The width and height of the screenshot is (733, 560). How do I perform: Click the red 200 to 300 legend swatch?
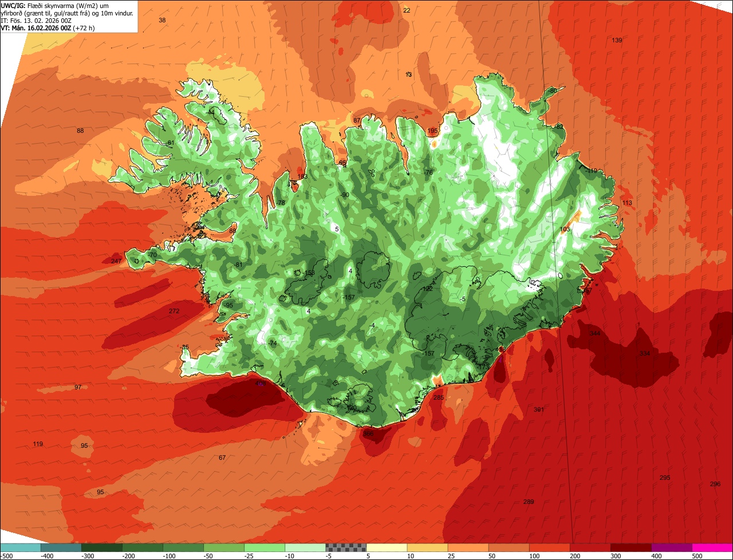tap(590, 547)
